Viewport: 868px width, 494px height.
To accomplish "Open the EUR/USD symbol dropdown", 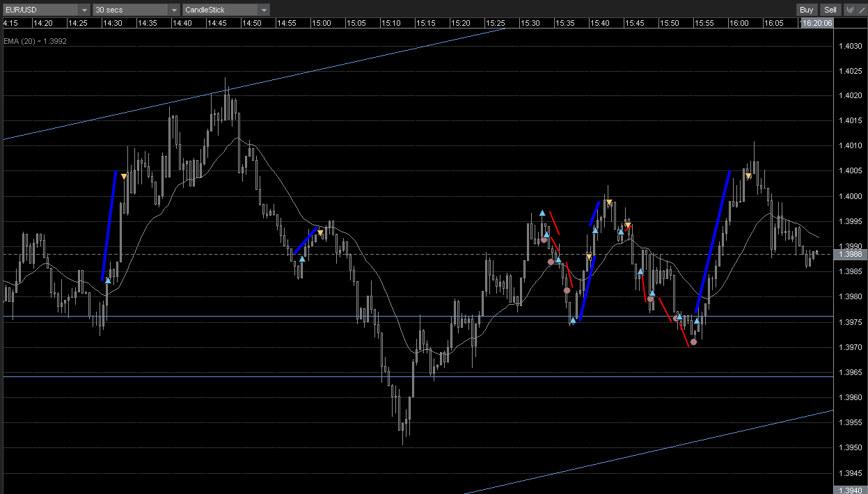I will click(x=46, y=10).
